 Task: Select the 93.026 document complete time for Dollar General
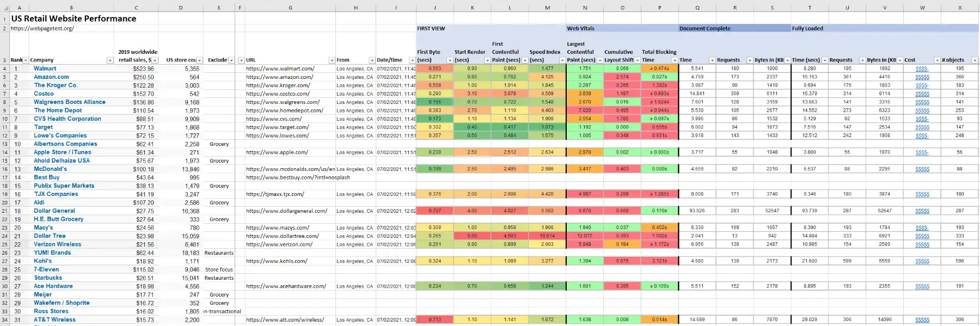[697, 211]
